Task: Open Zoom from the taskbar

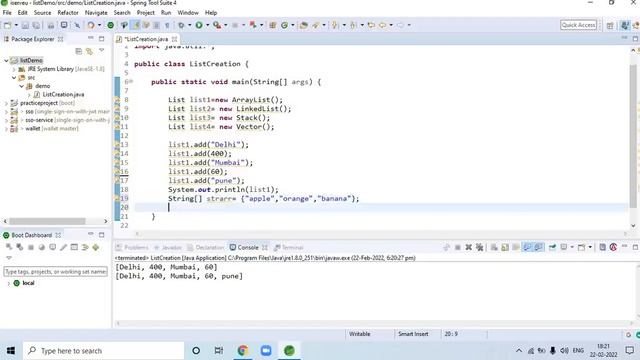Action: [266, 351]
